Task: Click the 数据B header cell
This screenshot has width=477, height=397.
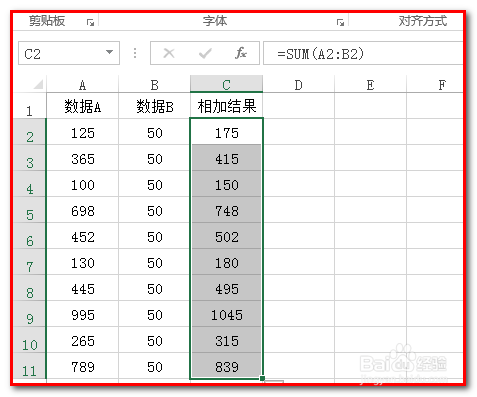Action: pos(154,106)
